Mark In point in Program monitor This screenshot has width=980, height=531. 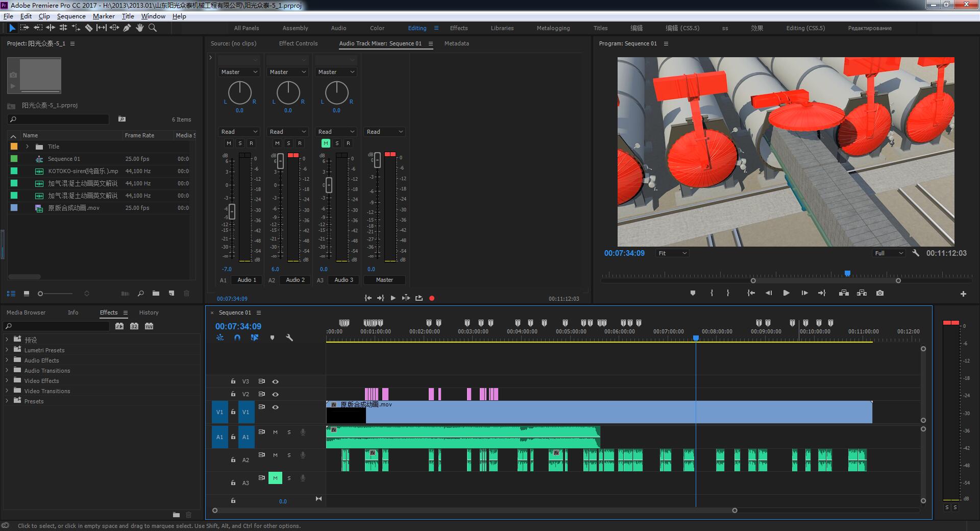click(712, 293)
